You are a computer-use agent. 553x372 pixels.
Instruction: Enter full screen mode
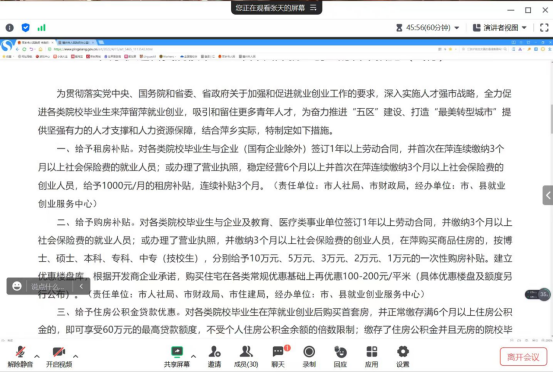coord(544,28)
